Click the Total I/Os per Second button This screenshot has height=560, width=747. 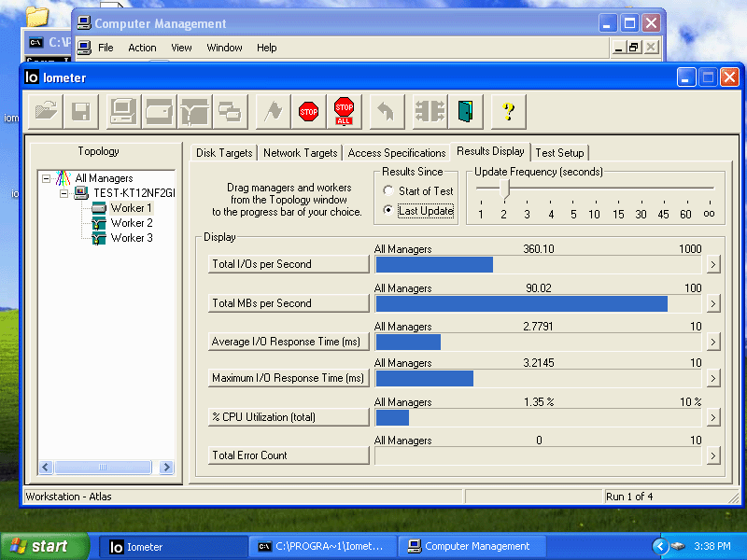pos(289,264)
